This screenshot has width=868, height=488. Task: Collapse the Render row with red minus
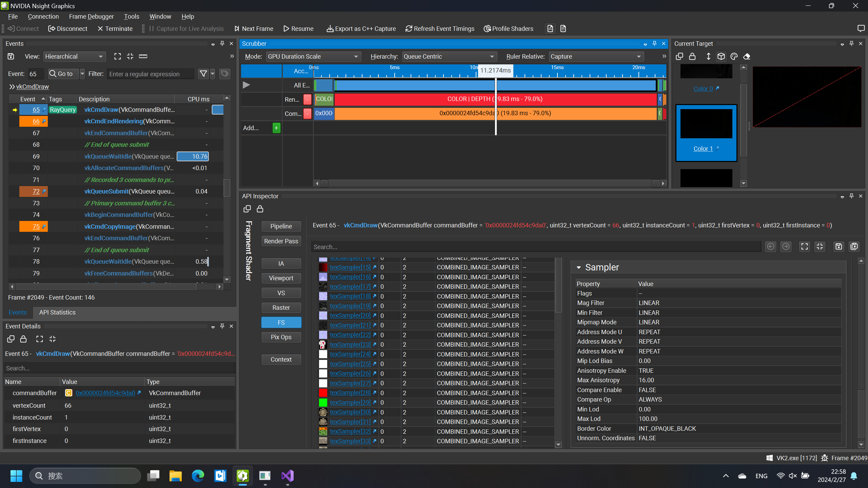(307, 99)
